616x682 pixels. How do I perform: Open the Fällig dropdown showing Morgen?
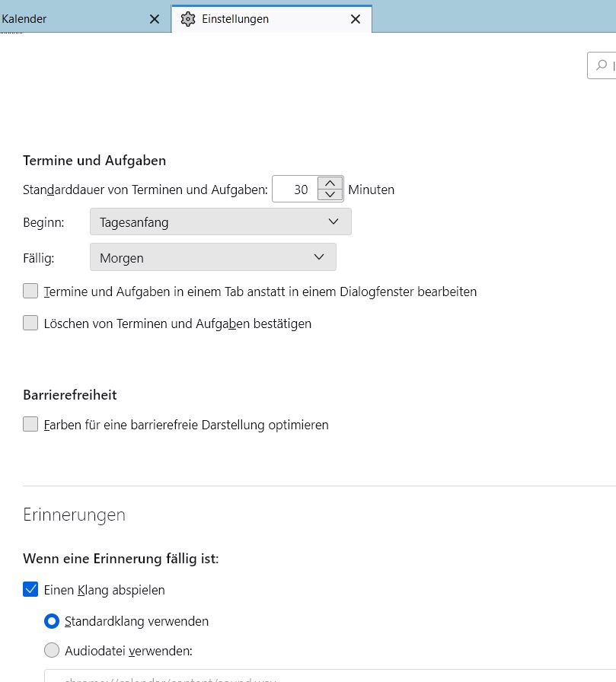point(212,257)
